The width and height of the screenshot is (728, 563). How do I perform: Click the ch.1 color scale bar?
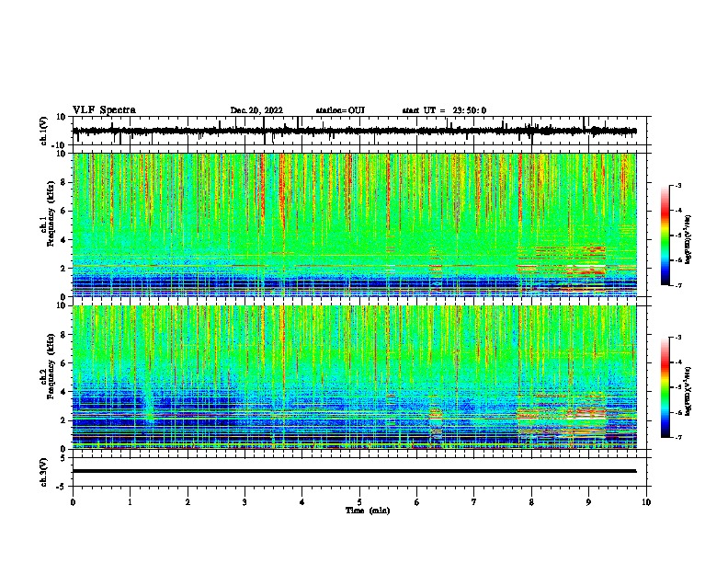point(665,236)
